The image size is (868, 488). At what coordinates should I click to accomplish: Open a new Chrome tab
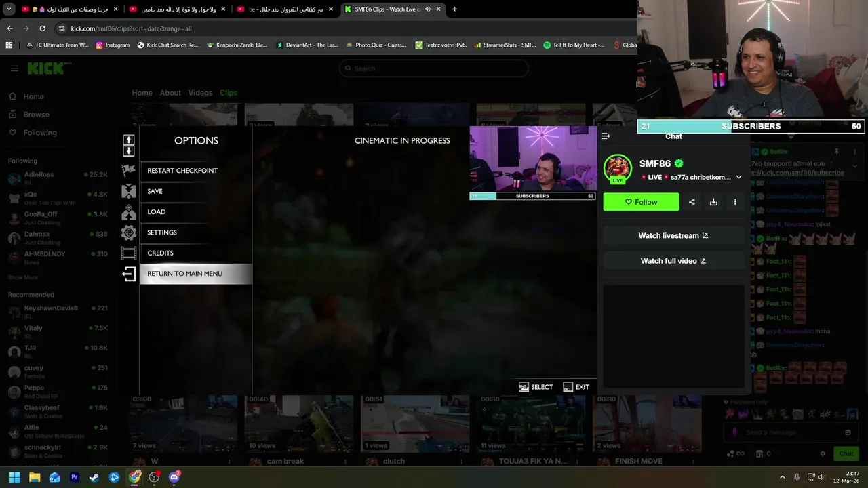coord(454,9)
